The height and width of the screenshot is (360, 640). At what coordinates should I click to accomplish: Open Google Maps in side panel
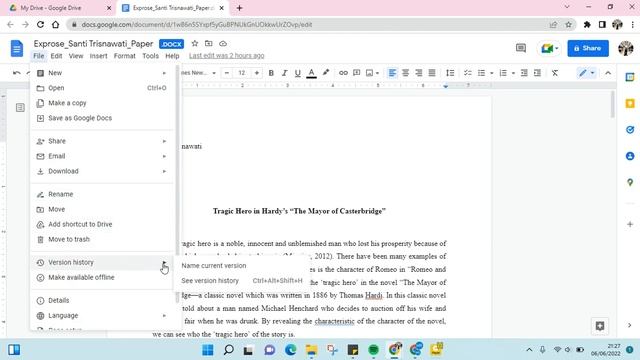click(x=630, y=182)
